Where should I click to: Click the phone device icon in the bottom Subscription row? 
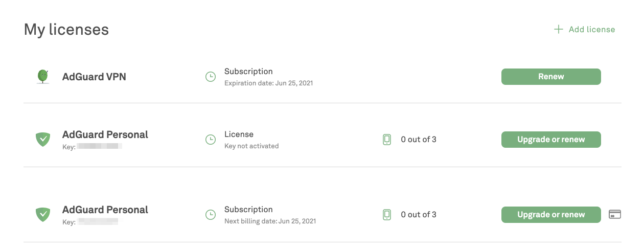point(387,215)
